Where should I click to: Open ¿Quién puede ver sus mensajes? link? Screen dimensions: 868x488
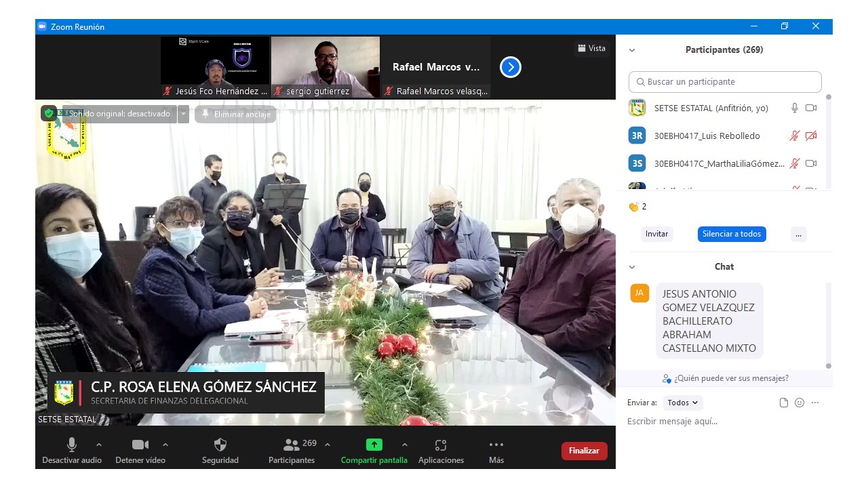(x=725, y=378)
